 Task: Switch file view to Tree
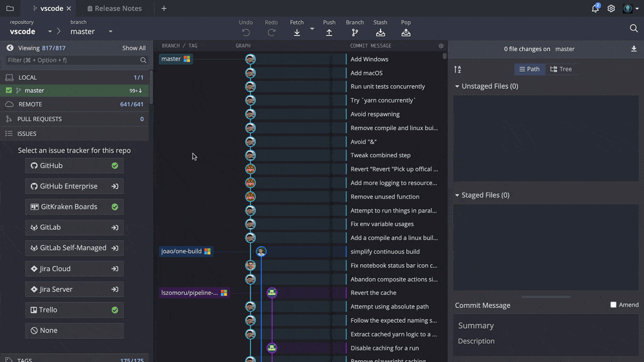[x=561, y=69]
